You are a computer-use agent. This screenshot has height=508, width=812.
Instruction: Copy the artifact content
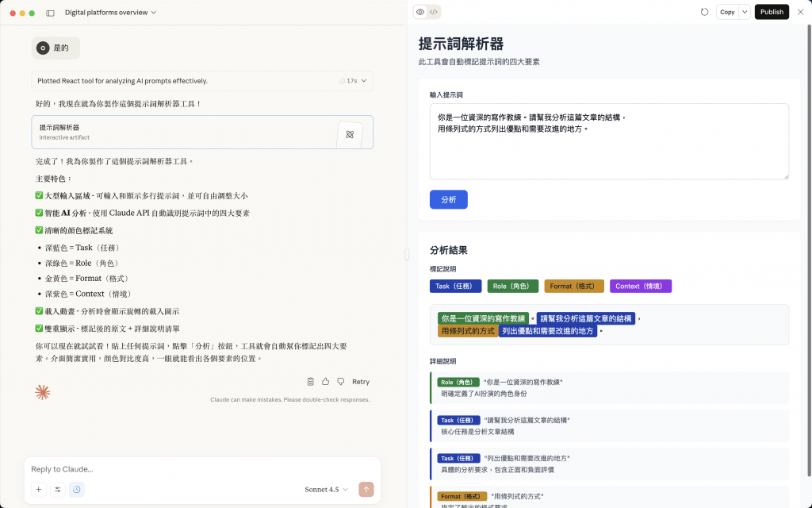click(727, 12)
